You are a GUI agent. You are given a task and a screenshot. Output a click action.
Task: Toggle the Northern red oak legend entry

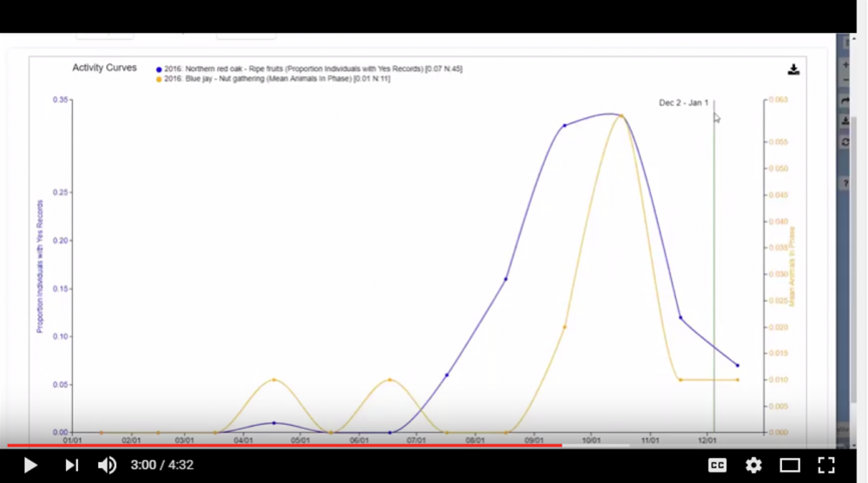(x=309, y=69)
